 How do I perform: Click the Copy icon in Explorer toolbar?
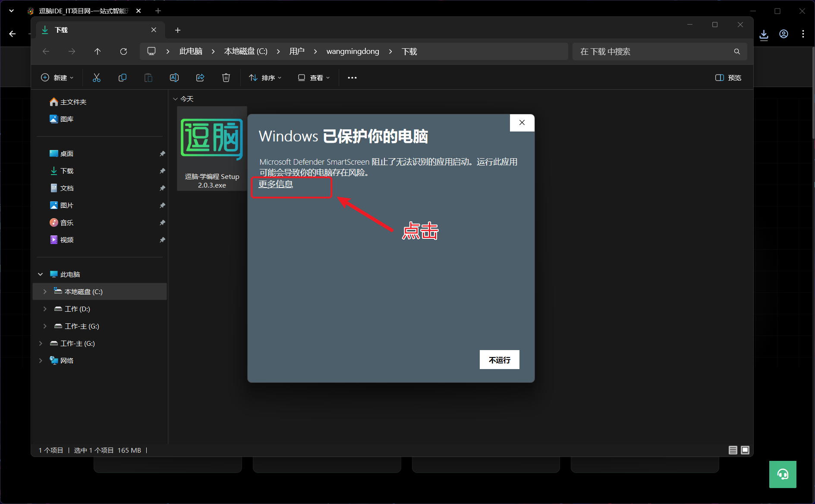[123, 78]
